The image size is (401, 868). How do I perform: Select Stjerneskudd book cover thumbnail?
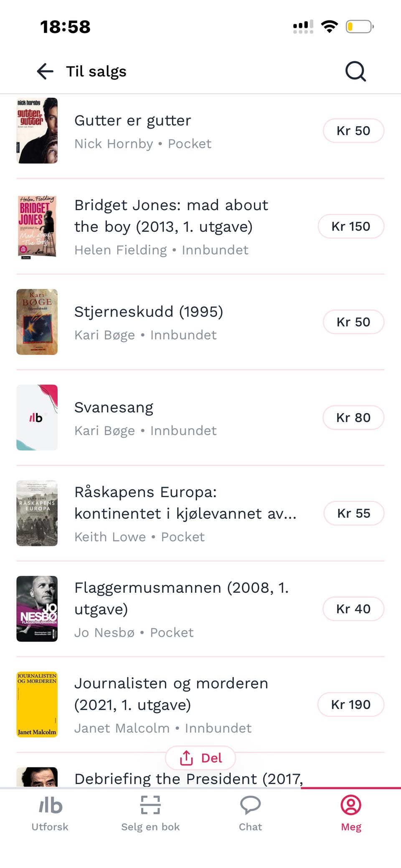tap(37, 322)
